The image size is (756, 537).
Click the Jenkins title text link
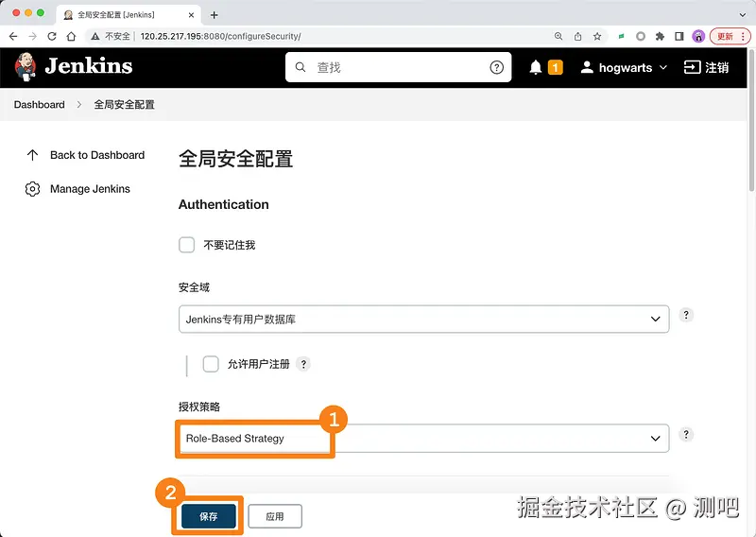(x=89, y=66)
